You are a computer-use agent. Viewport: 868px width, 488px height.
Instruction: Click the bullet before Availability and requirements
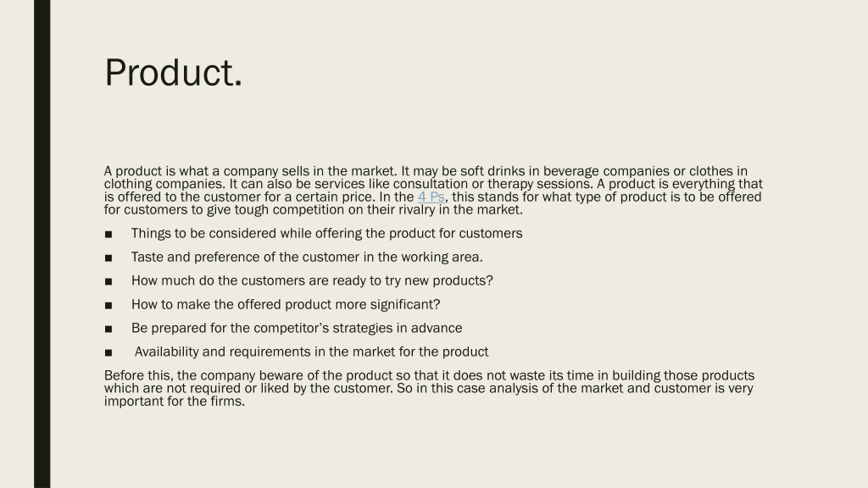click(x=108, y=352)
